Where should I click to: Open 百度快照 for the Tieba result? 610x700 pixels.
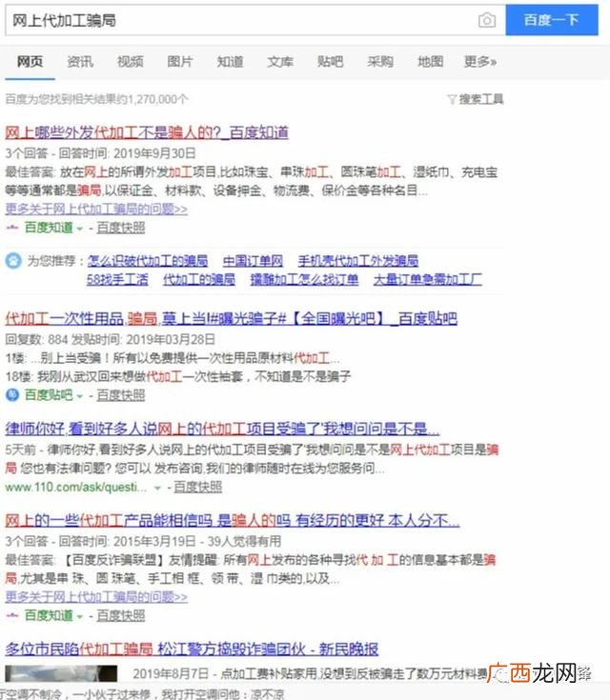click(x=121, y=395)
